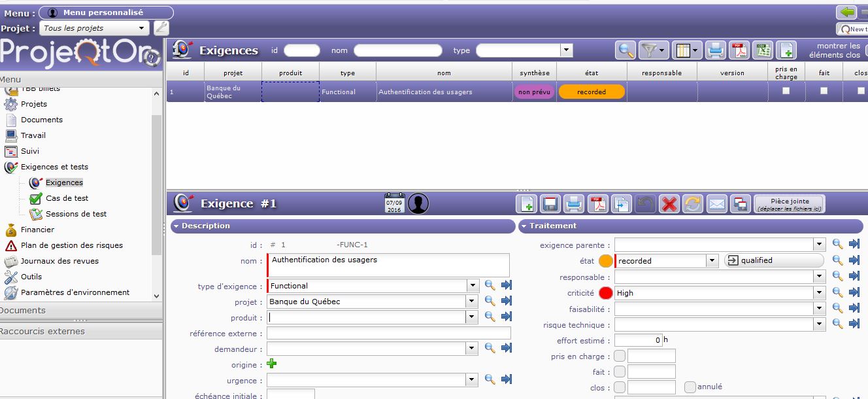Open the 'type d'exigence' dropdown
Screen dimensions: 868x399
coord(473,286)
